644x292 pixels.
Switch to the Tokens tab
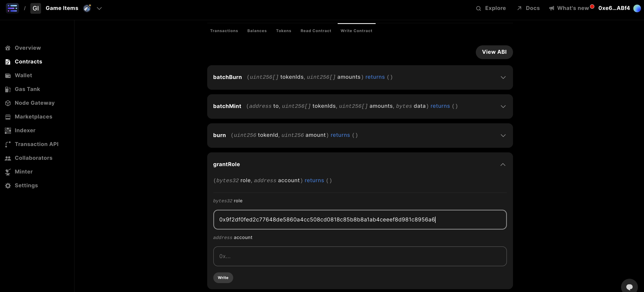[x=283, y=31]
